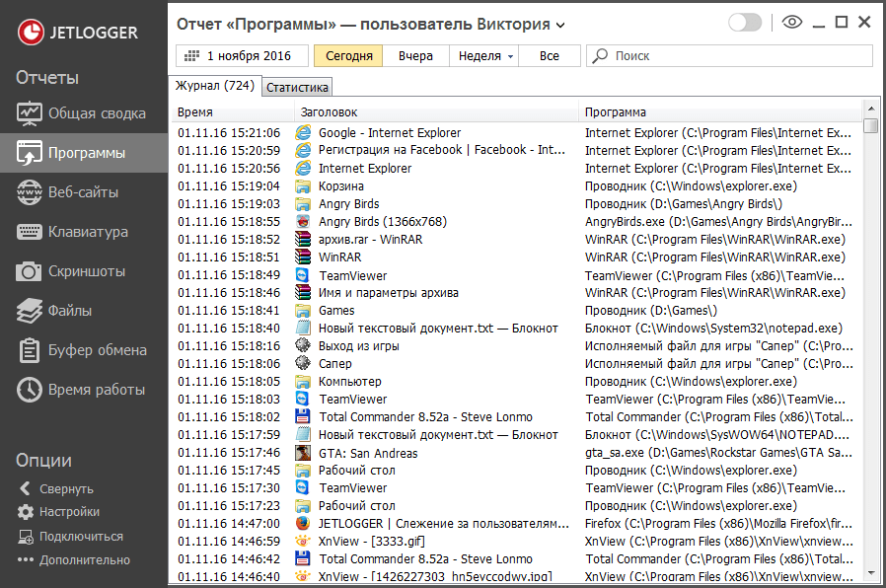Open the Общая сводка report icon

29,113
